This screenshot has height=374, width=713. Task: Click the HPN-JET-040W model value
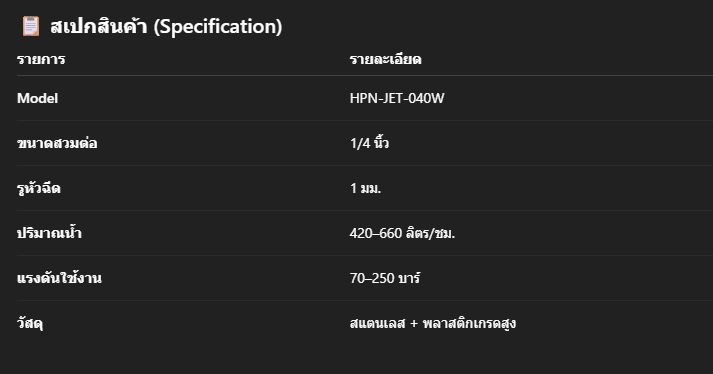397,98
